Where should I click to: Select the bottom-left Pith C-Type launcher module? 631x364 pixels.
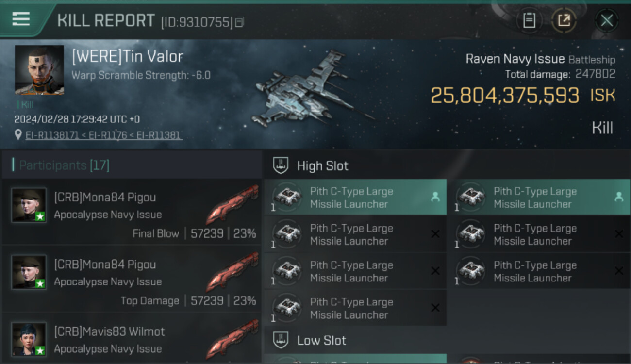355,308
